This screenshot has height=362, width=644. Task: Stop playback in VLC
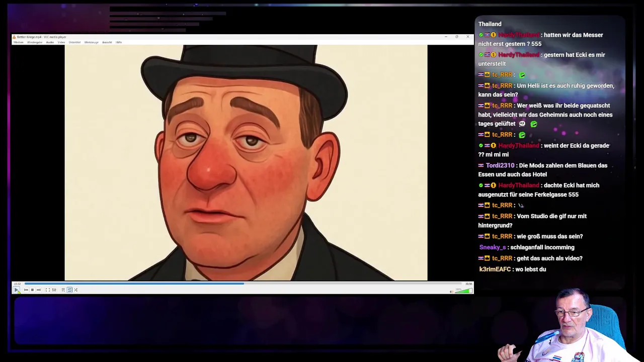point(32,290)
